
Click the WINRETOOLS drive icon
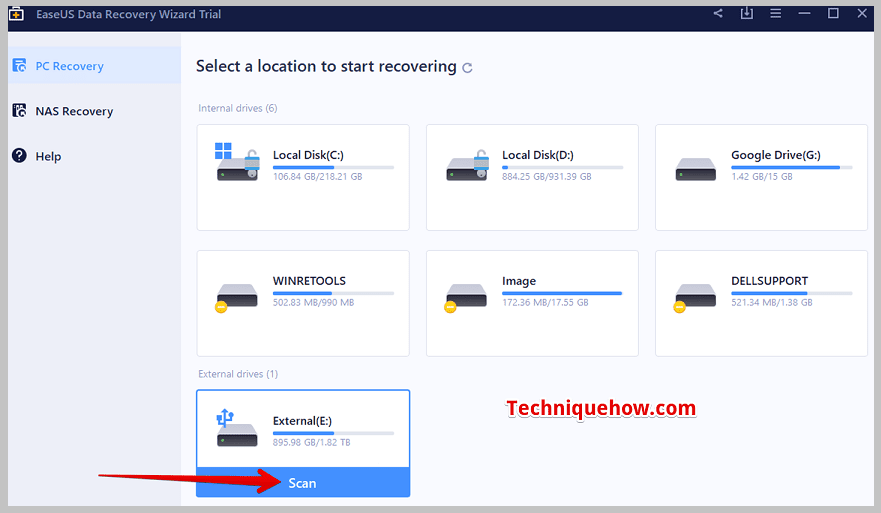coord(236,298)
